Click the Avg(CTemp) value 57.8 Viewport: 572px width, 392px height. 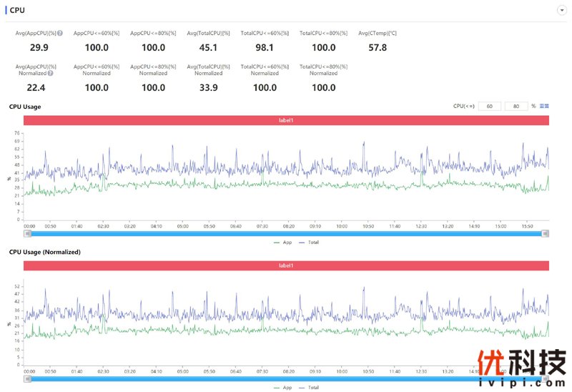(377, 48)
